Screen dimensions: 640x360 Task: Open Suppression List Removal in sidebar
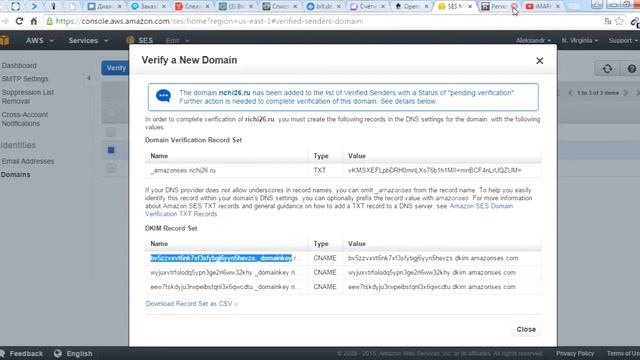click(27, 97)
